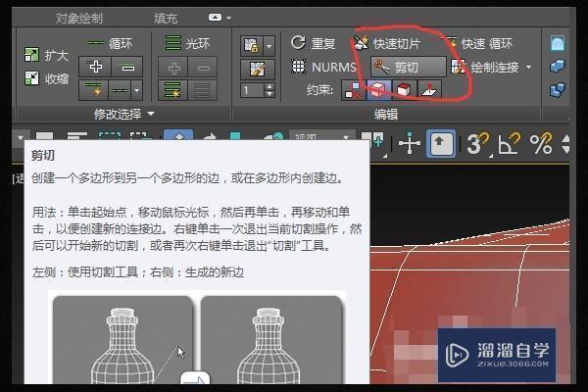Increase the spinner value showing 1

pyautogui.click(x=269, y=87)
